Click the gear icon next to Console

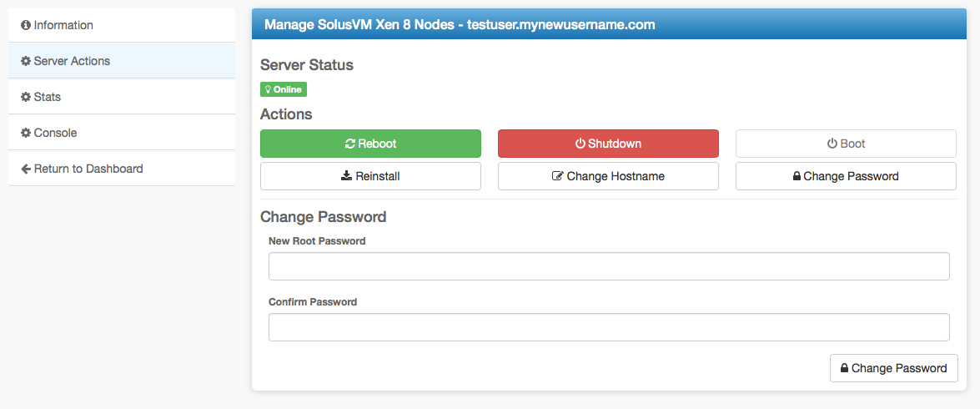[26, 133]
